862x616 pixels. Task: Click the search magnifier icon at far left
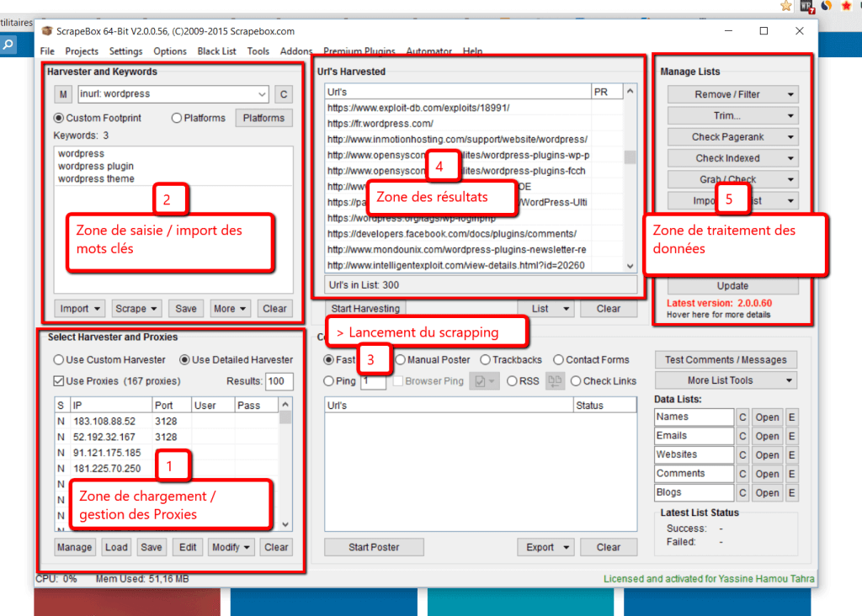[x=8, y=46]
